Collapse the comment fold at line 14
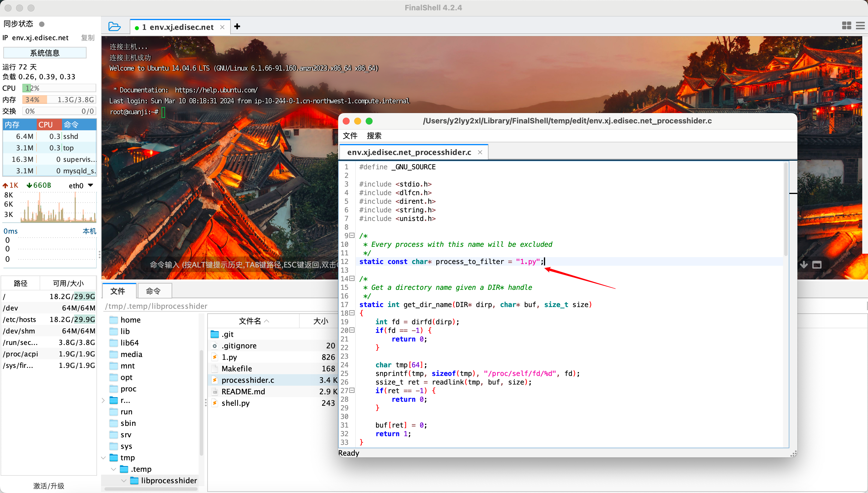868x493 pixels. pyautogui.click(x=352, y=278)
